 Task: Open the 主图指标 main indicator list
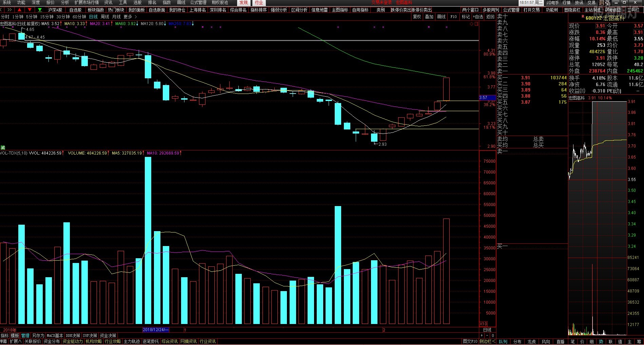coord(340,10)
